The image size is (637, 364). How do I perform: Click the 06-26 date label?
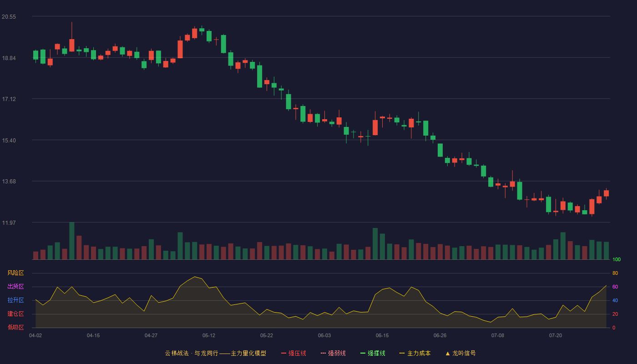(440, 335)
